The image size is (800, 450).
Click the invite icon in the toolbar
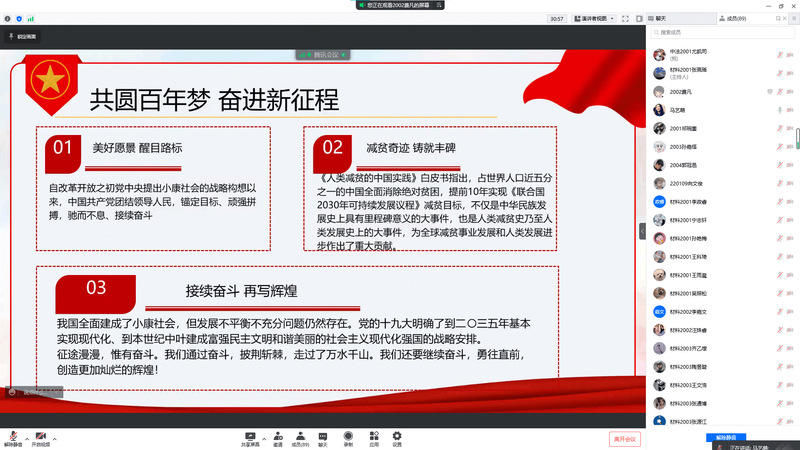pyautogui.click(x=277, y=435)
